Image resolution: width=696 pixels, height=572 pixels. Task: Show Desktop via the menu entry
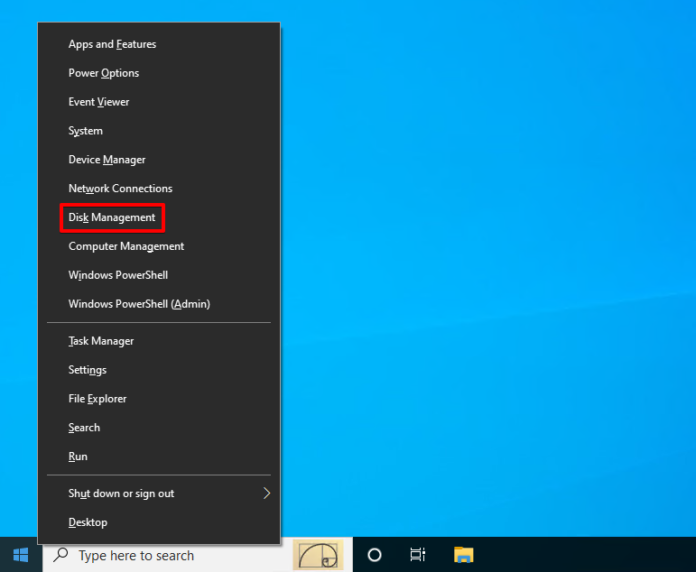pyautogui.click(x=87, y=522)
